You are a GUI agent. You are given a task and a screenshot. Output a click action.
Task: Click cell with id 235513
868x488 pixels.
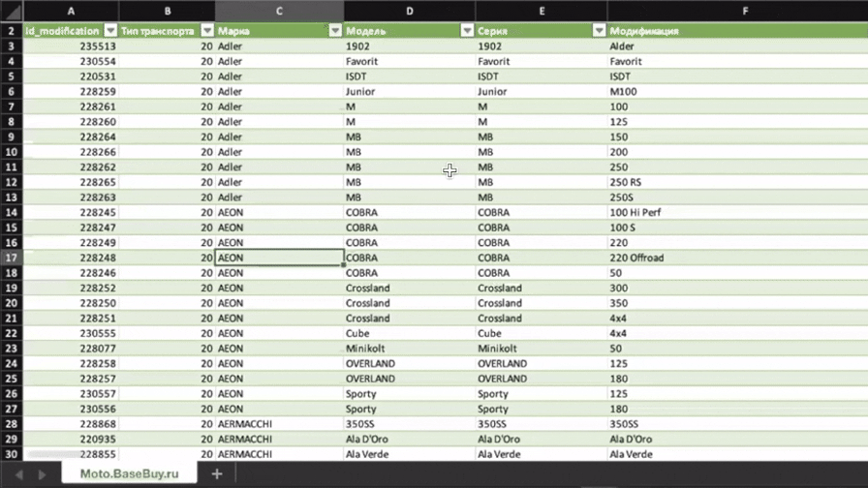[x=71, y=46]
